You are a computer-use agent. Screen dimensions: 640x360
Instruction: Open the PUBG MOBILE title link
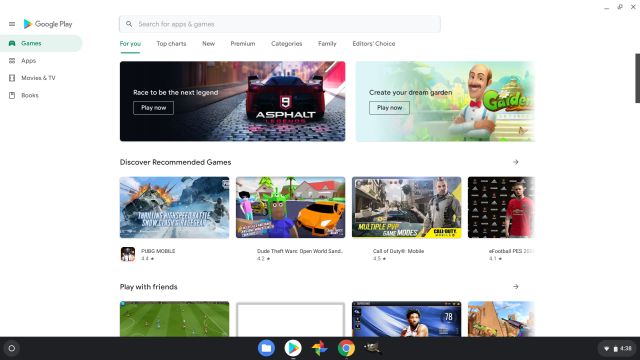click(158, 251)
